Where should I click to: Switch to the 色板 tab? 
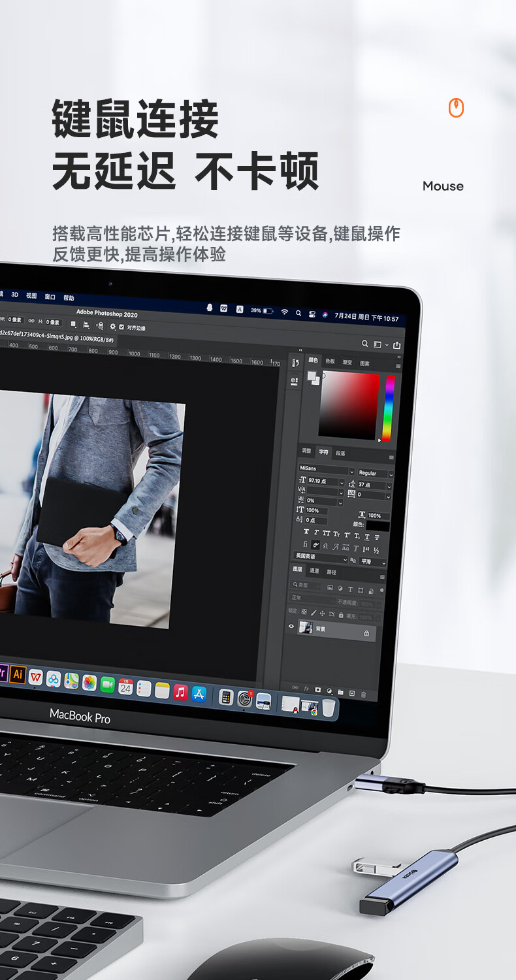click(330, 361)
